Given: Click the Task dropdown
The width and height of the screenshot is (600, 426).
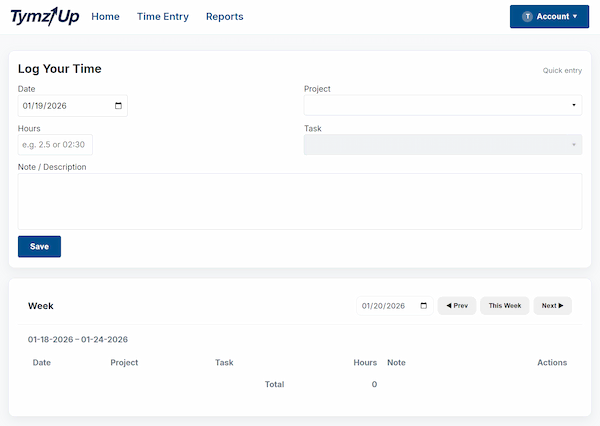Looking at the screenshot, I should click(x=442, y=145).
